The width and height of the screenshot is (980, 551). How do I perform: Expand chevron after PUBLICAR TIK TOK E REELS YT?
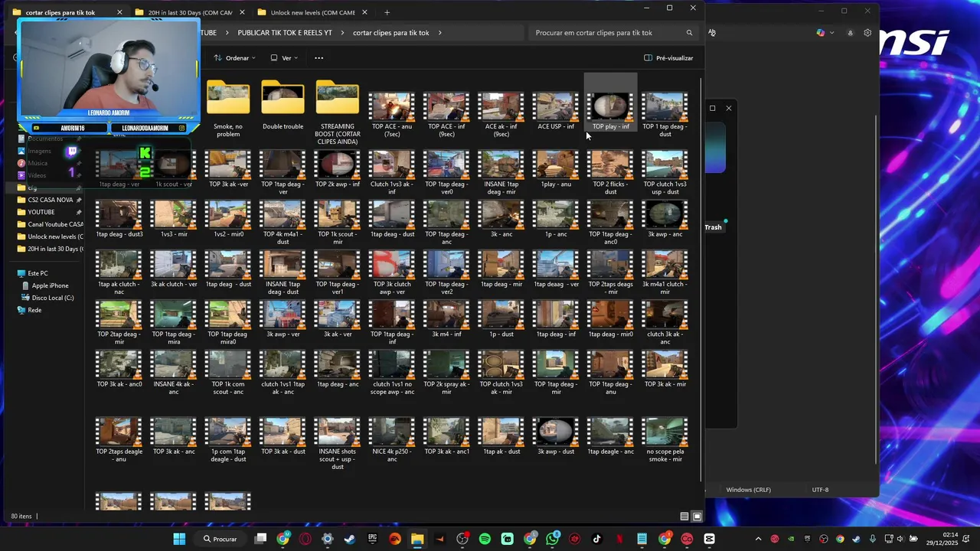[342, 33]
